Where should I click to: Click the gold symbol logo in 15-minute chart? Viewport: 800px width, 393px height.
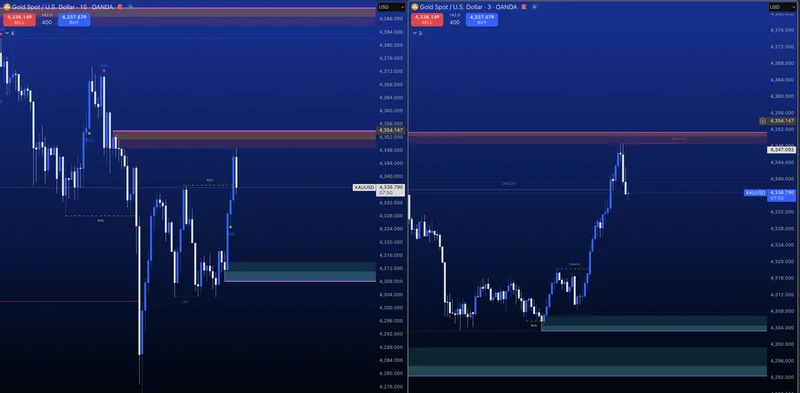[7, 7]
